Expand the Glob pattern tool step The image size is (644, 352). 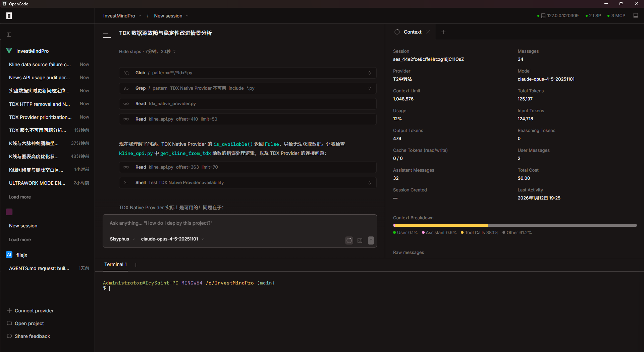click(x=248, y=73)
